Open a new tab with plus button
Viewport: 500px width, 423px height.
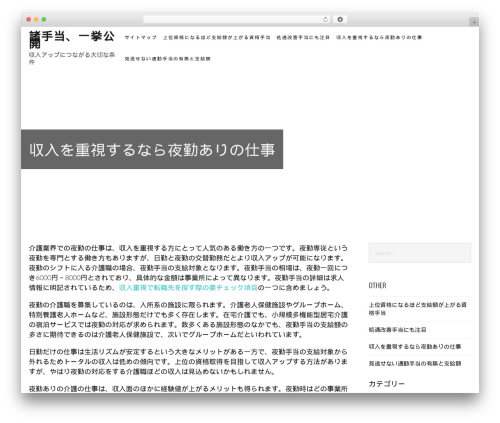click(474, 22)
